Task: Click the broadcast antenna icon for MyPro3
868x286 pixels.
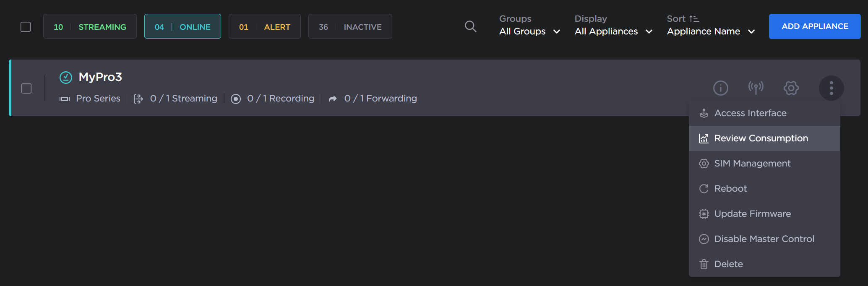Action: pos(756,88)
